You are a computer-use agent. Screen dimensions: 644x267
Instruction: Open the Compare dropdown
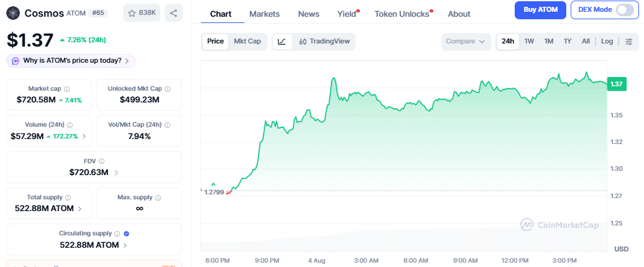coord(466,42)
